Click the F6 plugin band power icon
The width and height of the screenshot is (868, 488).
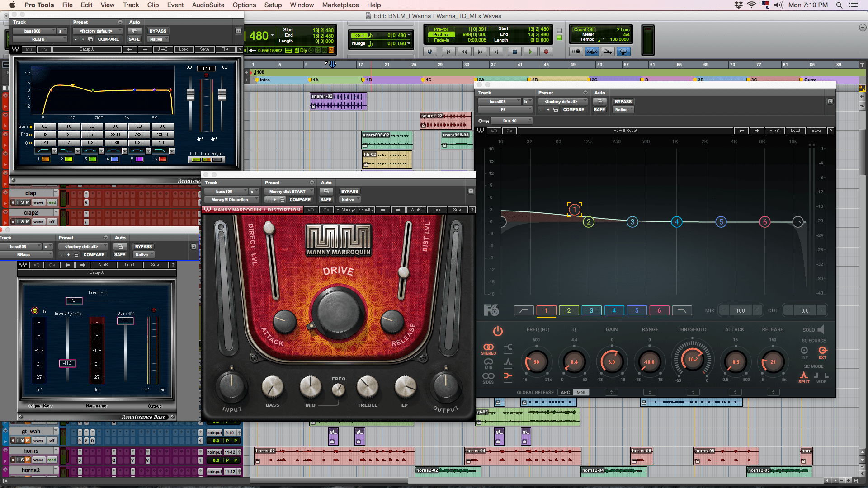(x=498, y=331)
